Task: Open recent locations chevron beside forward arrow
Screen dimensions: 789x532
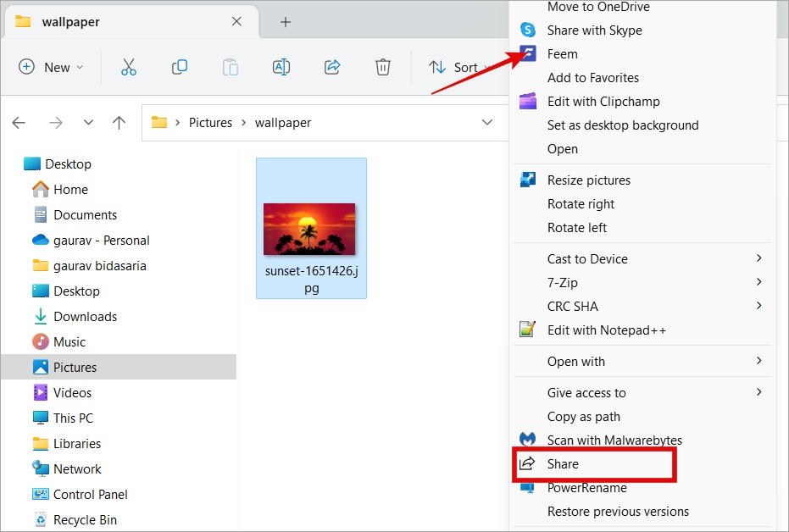Action: click(x=88, y=123)
